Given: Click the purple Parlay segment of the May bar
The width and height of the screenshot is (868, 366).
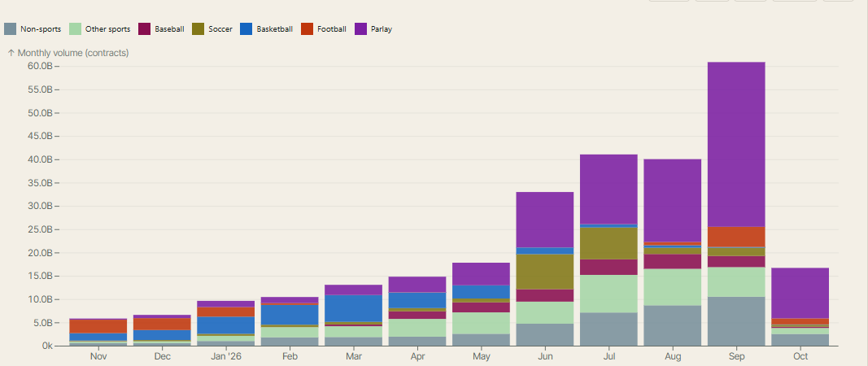Looking at the screenshot, I should 481,274.
